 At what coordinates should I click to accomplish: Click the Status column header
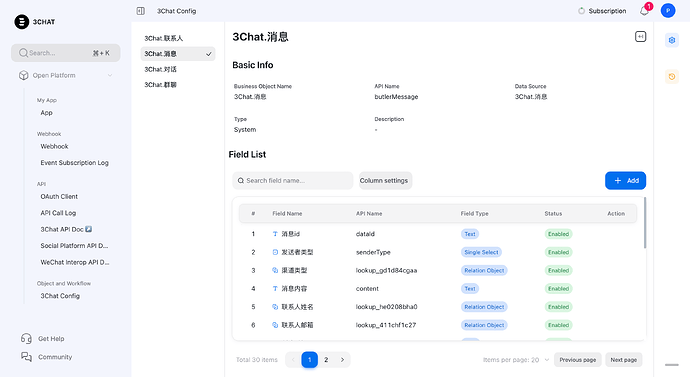click(x=553, y=213)
